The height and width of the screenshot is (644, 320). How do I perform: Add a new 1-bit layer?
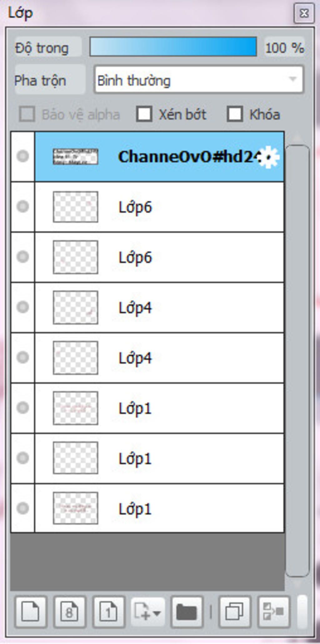click(108, 612)
